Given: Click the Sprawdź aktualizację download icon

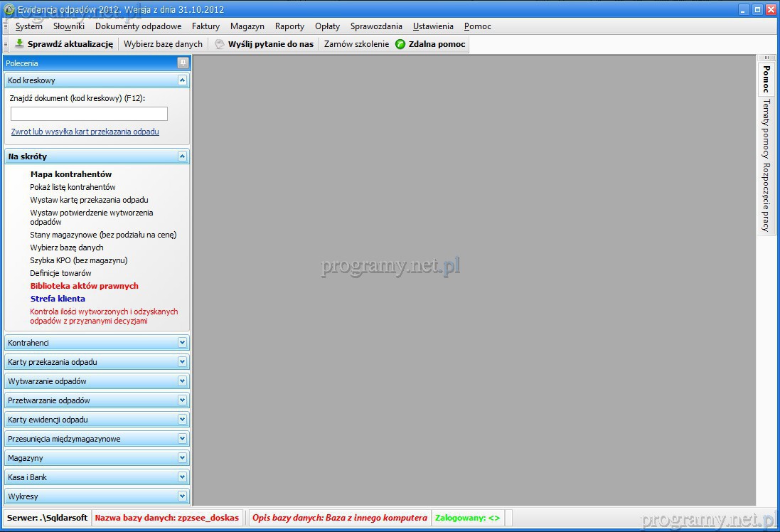Looking at the screenshot, I should point(19,44).
